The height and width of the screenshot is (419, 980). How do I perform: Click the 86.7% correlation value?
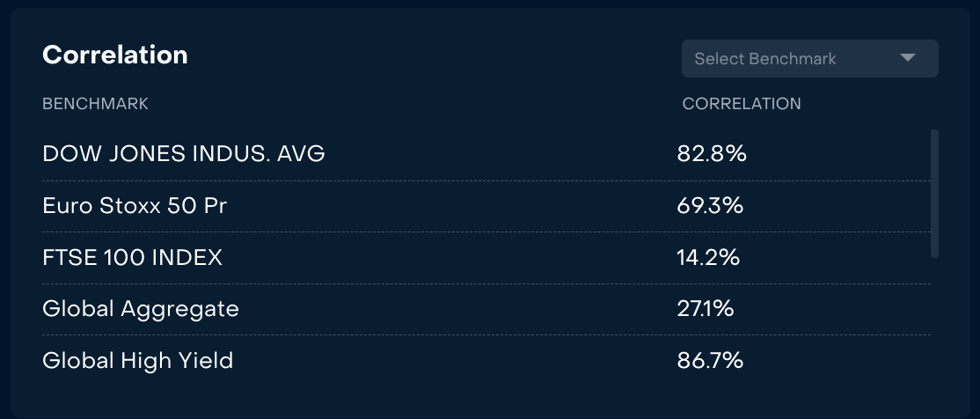(710, 361)
